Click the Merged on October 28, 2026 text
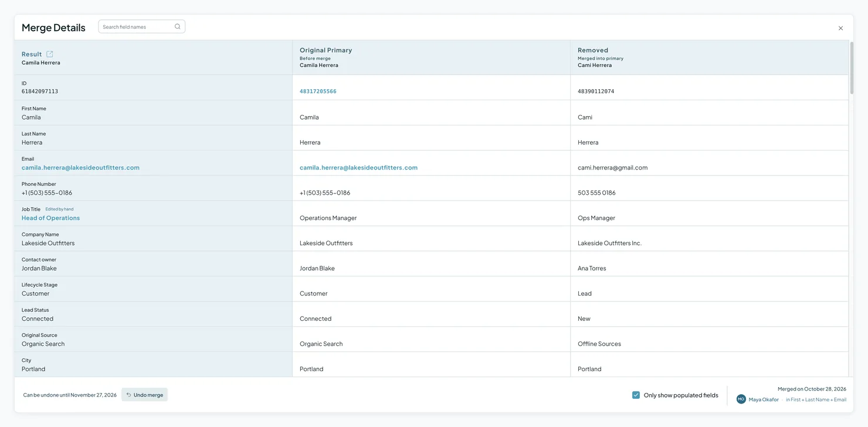Viewport: 868px width, 427px height. tap(812, 389)
